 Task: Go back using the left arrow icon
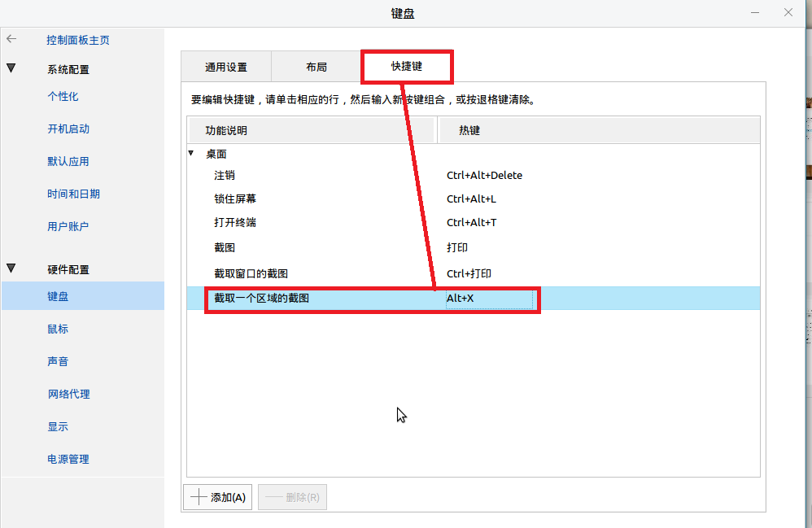11,39
